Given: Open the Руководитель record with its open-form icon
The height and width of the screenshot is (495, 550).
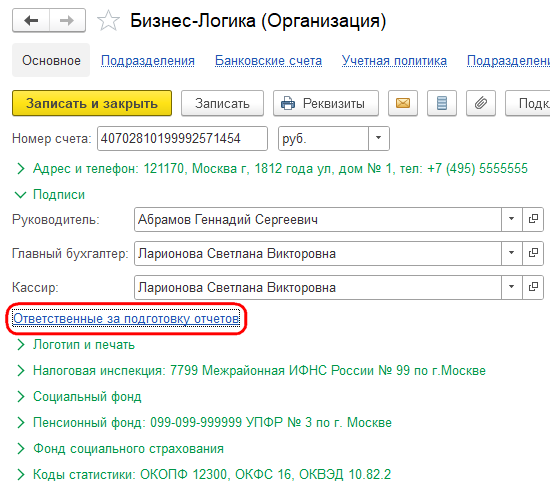Looking at the screenshot, I should pos(533,219).
